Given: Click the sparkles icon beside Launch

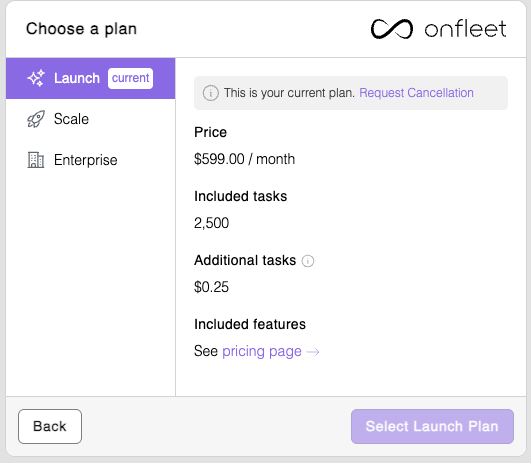Looking at the screenshot, I should pos(36,78).
